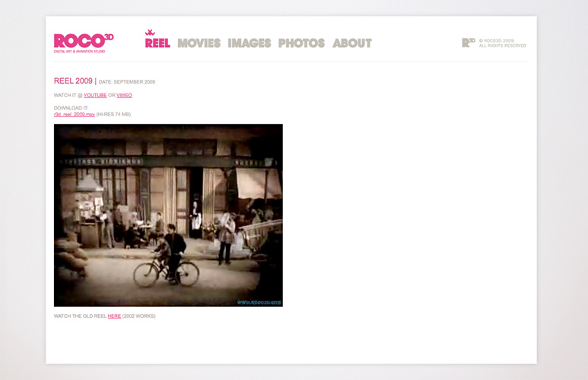Open the old reel HERE link
Image resolution: width=588 pixels, height=380 pixels.
pyautogui.click(x=114, y=316)
